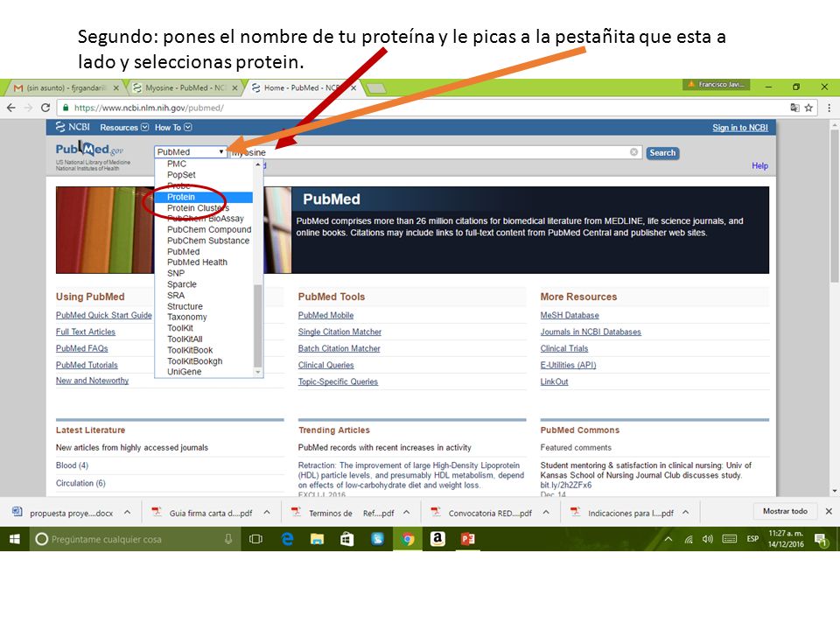Open Single Citation Matcher link

point(339,332)
